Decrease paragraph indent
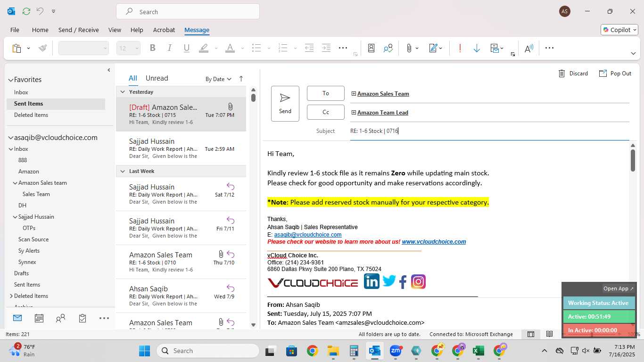Image resolution: width=644 pixels, height=362 pixels. [309, 48]
